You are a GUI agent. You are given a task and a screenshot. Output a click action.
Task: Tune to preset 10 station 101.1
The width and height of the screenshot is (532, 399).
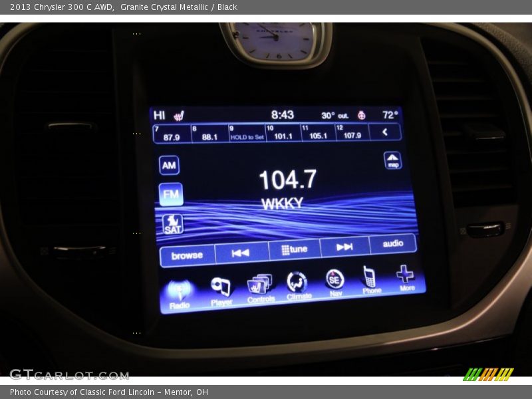(x=283, y=132)
